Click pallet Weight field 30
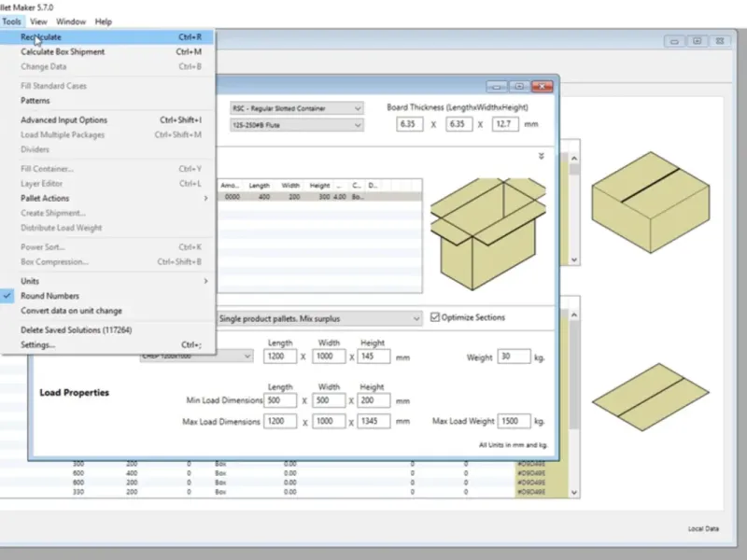 pyautogui.click(x=514, y=357)
